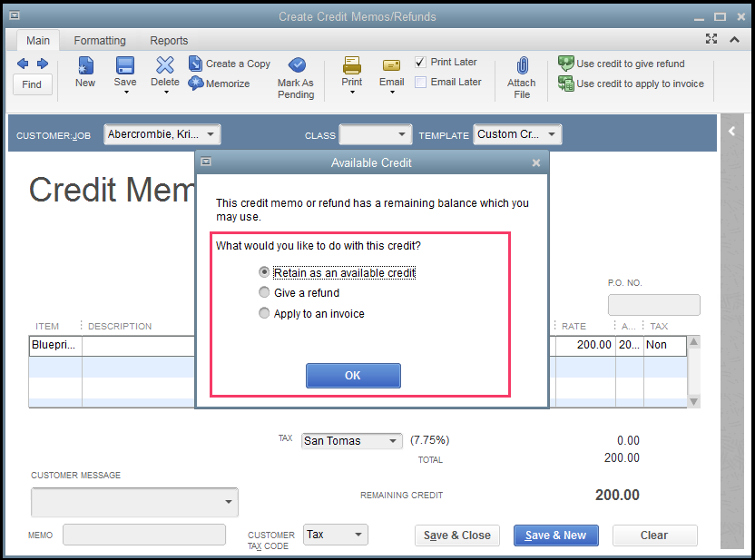The image size is (755, 560).
Task: Click Save & New button
Action: (x=555, y=535)
